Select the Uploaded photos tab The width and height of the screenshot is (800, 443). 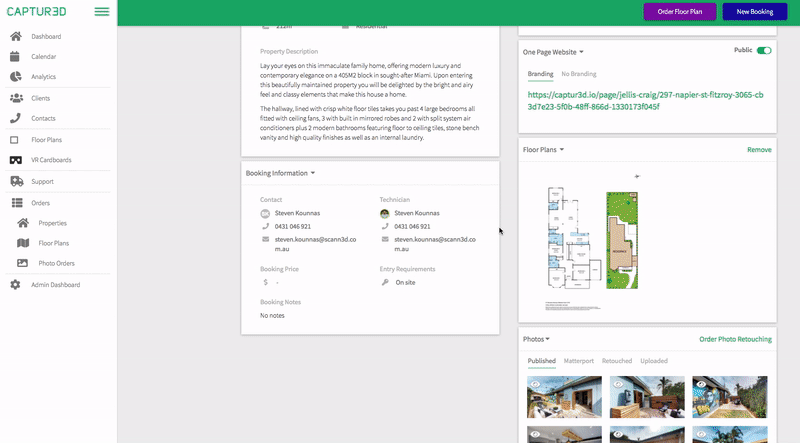pos(654,361)
